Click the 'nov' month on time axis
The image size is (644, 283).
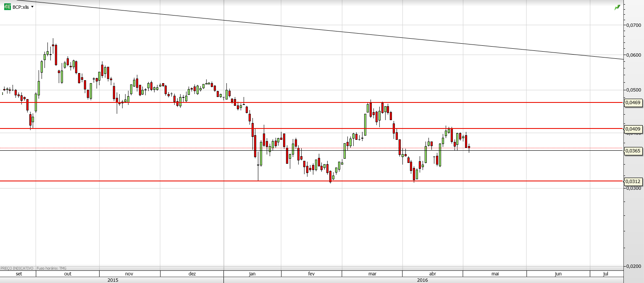[x=129, y=274]
